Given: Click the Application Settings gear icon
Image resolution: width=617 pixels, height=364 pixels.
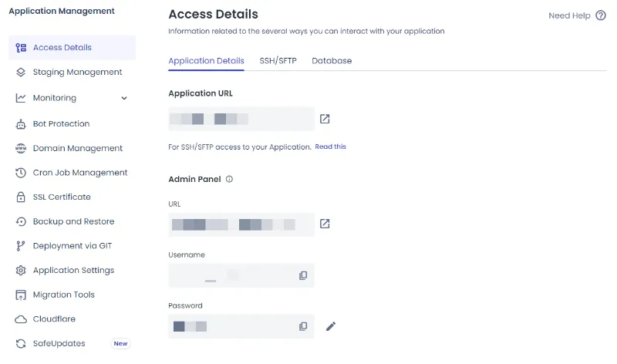Looking at the screenshot, I should coord(21,271).
